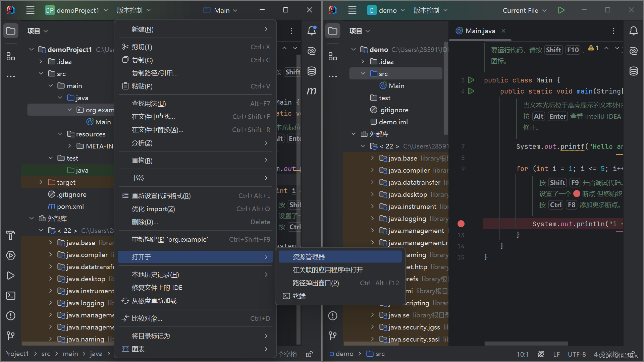The height and width of the screenshot is (362, 644).
Task: Open Problems icon in demo window sidebar
Action: click(333, 316)
